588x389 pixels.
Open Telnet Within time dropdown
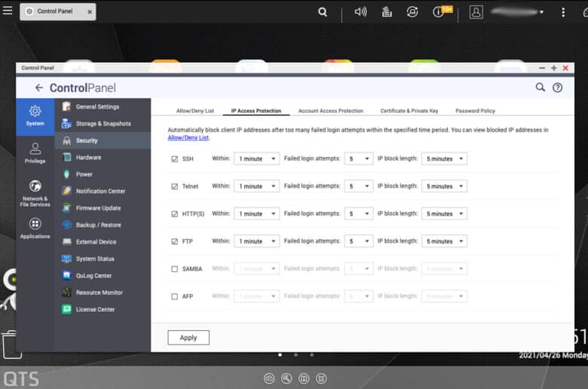[x=257, y=186]
